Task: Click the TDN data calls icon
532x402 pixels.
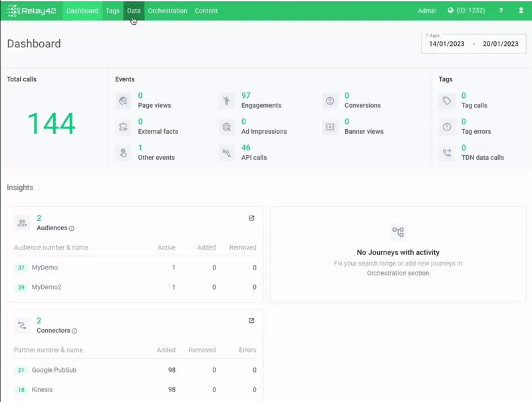Action: coord(447,153)
